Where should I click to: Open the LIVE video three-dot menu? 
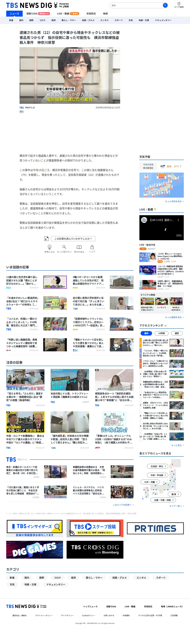point(178,220)
